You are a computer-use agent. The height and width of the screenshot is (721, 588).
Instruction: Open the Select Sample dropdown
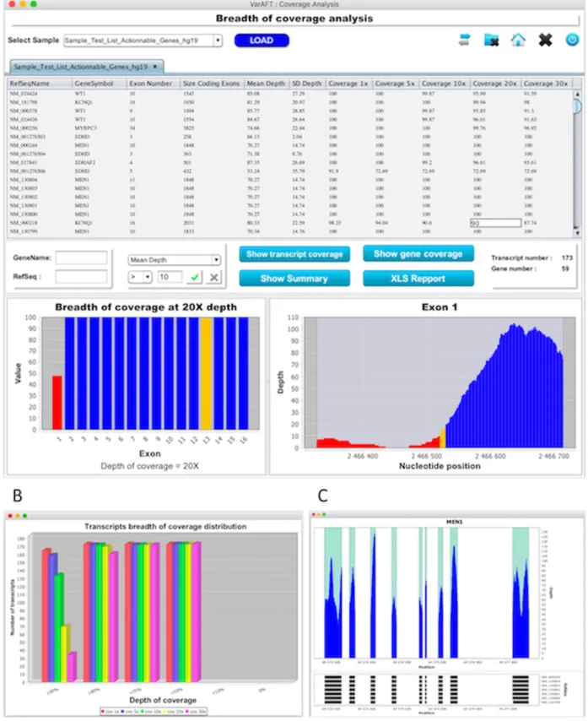218,41
